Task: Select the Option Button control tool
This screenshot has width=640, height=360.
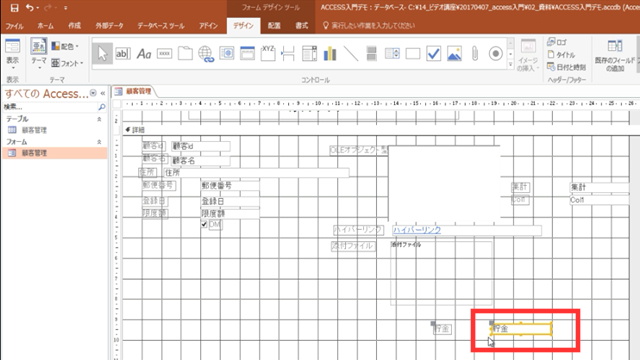Action: (x=496, y=53)
